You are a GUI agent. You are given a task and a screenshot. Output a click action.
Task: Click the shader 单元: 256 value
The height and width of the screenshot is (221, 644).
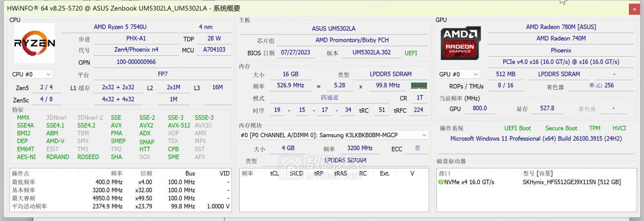(x=601, y=86)
